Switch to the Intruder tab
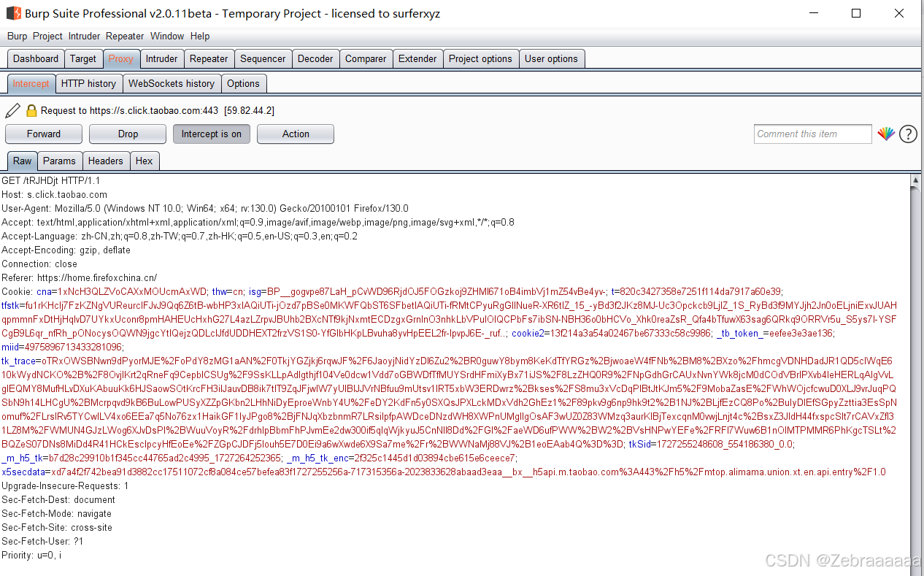Screen dimensions: 924x576 pos(162,58)
